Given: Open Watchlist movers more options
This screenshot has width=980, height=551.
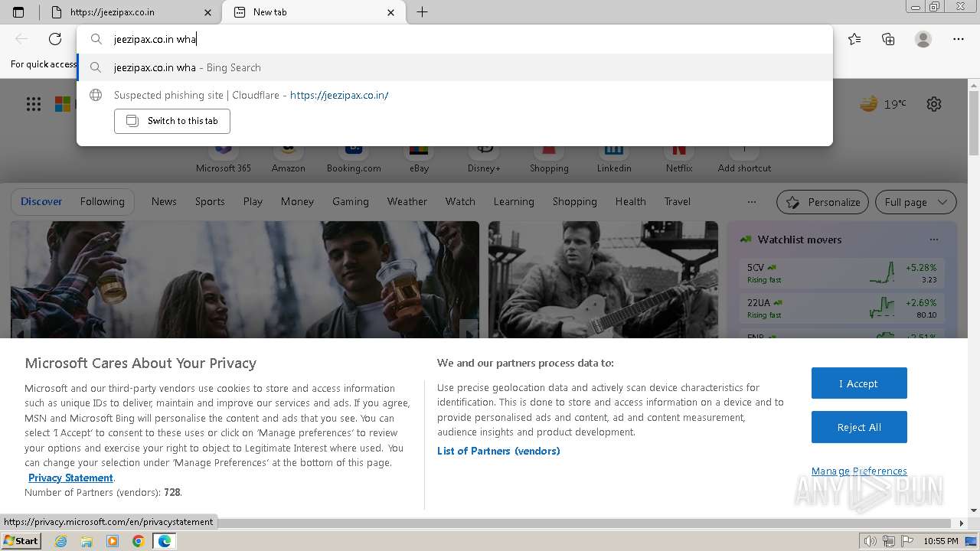Looking at the screenshot, I should click(x=933, y=240).
